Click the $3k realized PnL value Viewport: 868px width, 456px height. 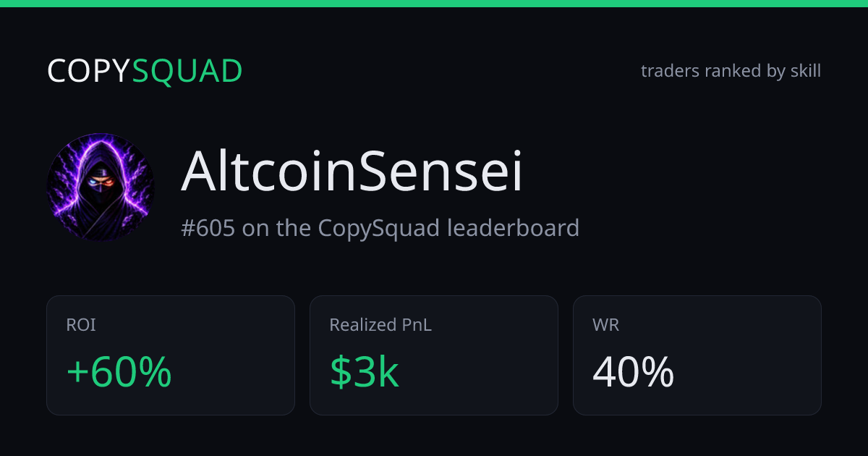pyautogui.click(x=365, y=372)
